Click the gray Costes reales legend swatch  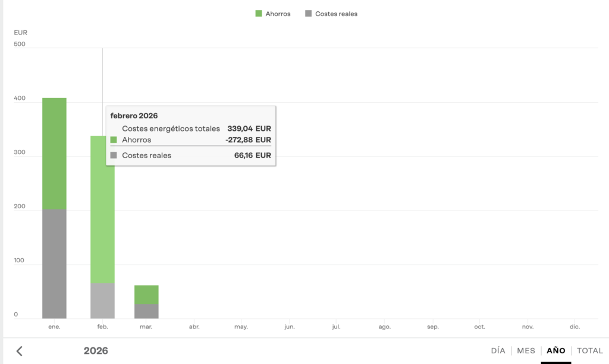tap(308, 14)
